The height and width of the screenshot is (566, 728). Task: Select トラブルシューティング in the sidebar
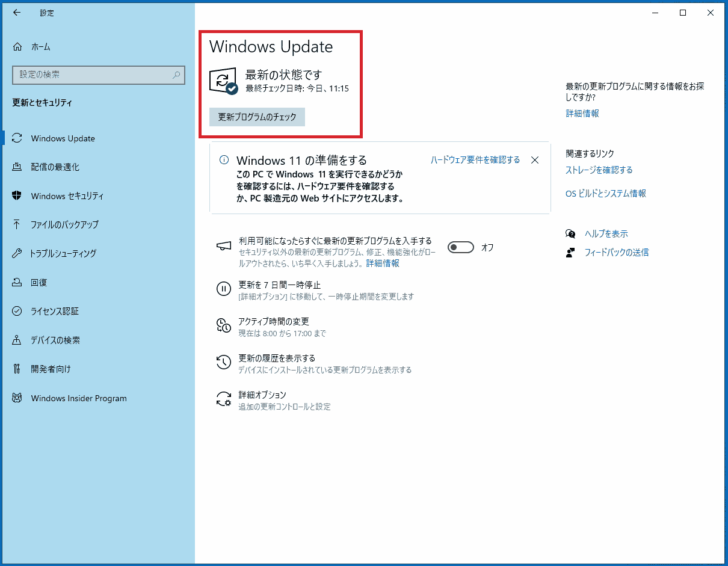tap(99, 253)
